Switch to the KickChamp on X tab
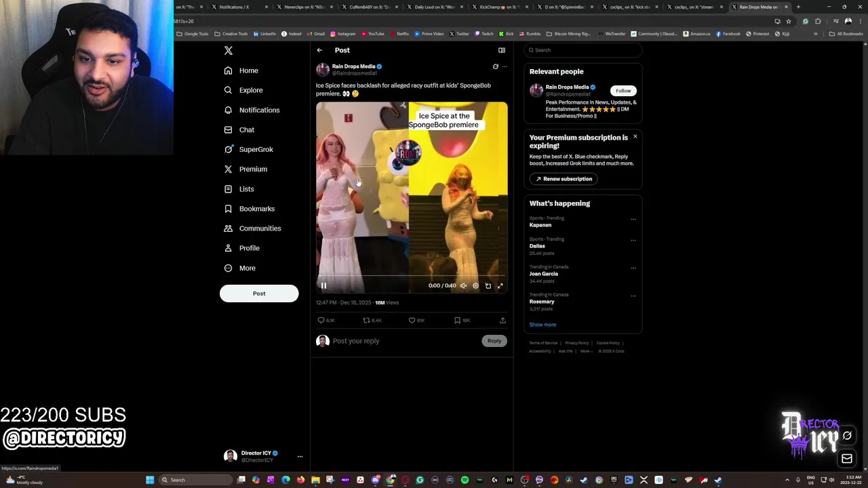 pos(500,7)
